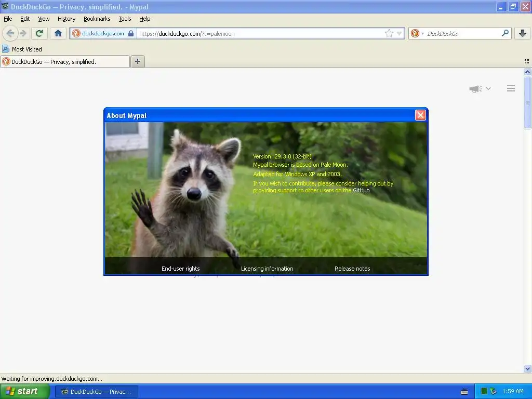Click the green system tray icon

point(484,391)
